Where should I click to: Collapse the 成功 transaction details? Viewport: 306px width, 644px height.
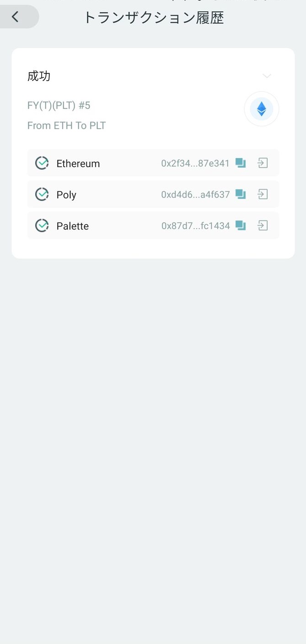click(x=267, y=76)
